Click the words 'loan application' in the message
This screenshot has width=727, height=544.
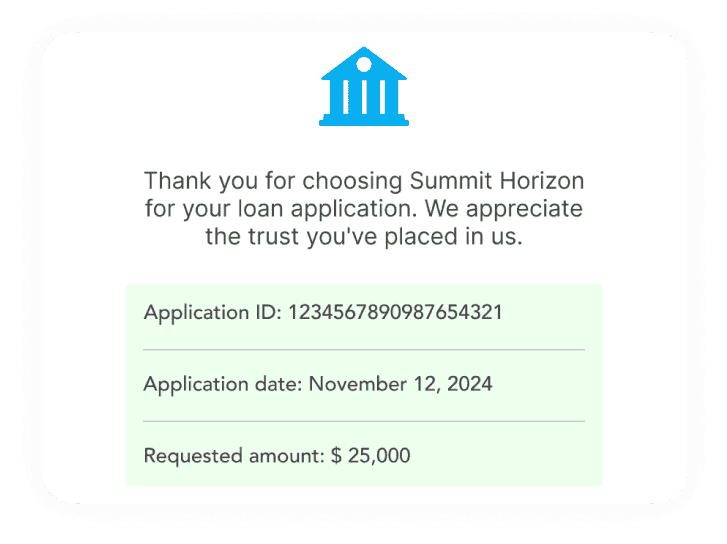point(324,209)
